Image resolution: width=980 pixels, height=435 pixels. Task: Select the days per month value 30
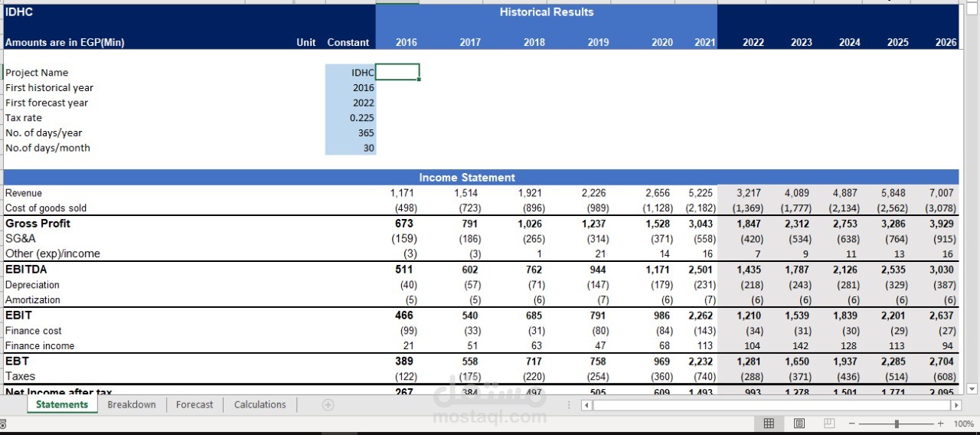coord(350,148)
